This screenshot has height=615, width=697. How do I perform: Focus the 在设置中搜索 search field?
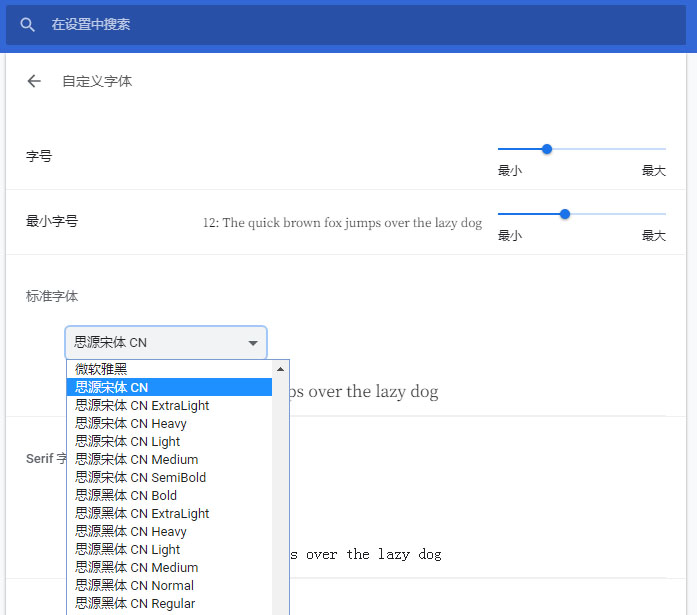(346, 25)
